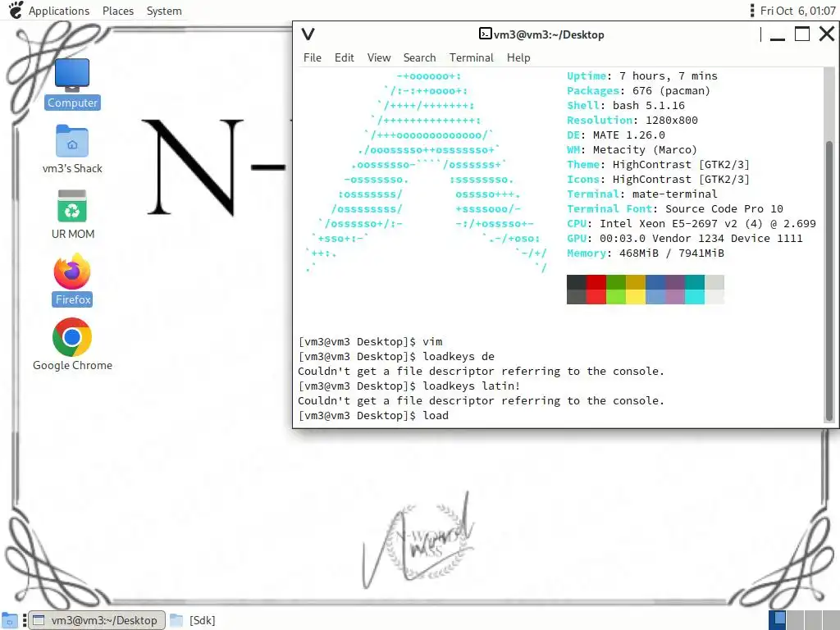Open the System panel menu
Screen dimensions: 840x630
[x=164, y=11]
